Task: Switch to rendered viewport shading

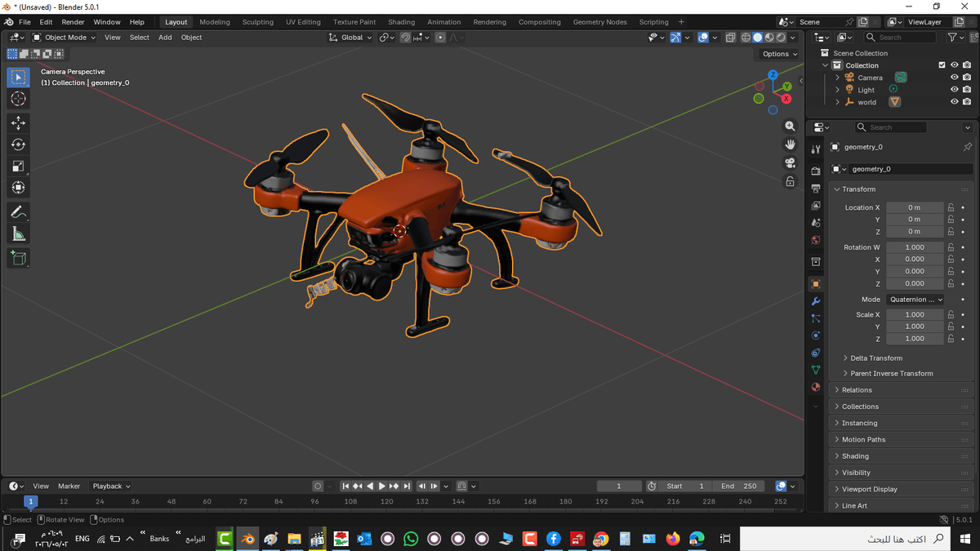Action: click(x=781, y=37)
